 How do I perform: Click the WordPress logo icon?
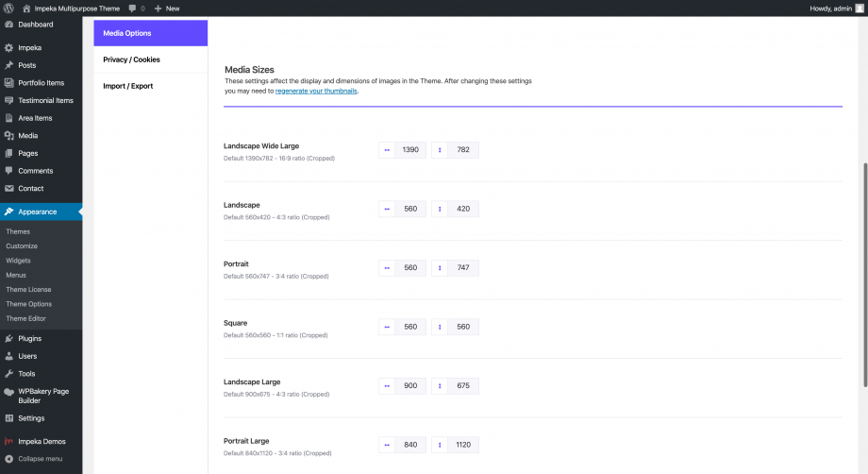click(8, 8)
